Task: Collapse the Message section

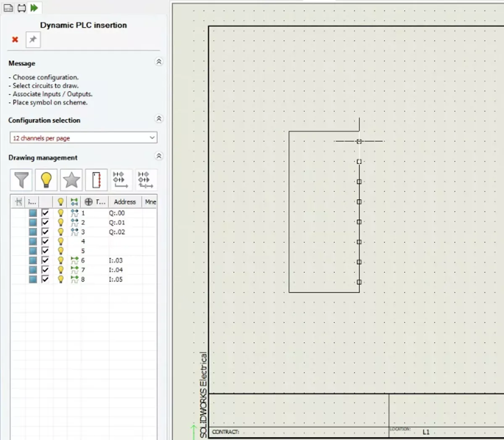Action: (x=159, y=62)
